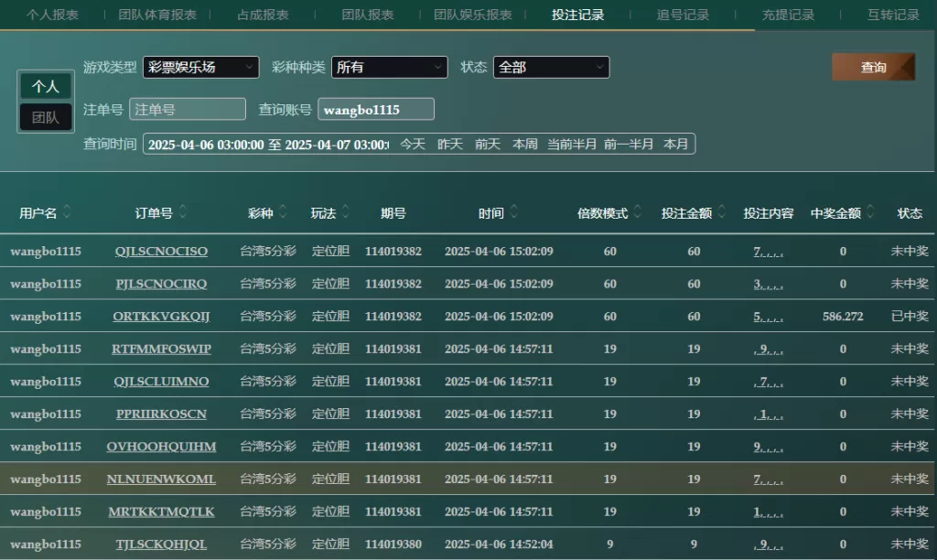Sort by 投注金额 column sort arrows
This screenshot has height=560, width=937.
point(722,213)
